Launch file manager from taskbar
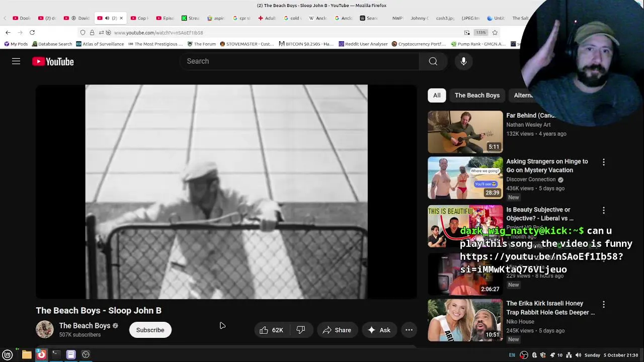Viewport: 644px width, 362px height. click(27, 354)
